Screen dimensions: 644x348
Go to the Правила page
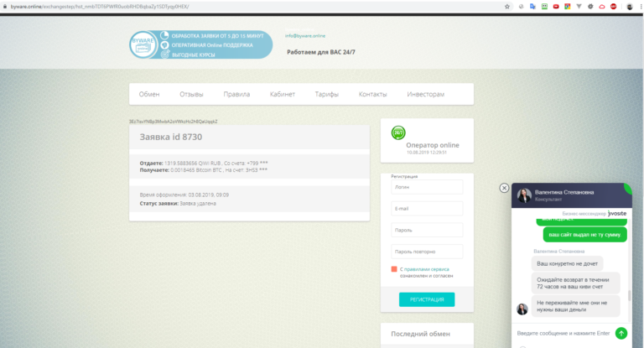point(236,94)
